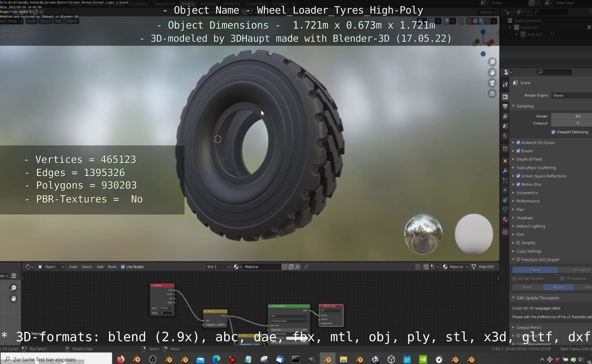Select material preview shading icon
Image resolution: width=592 pixels, height=364 pixels.
tap(481, 21)
